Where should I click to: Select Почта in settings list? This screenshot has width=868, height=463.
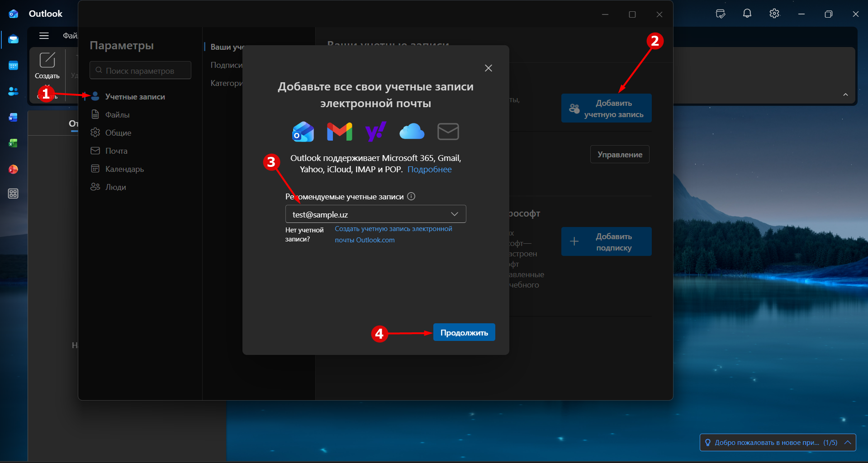[116, 151]
